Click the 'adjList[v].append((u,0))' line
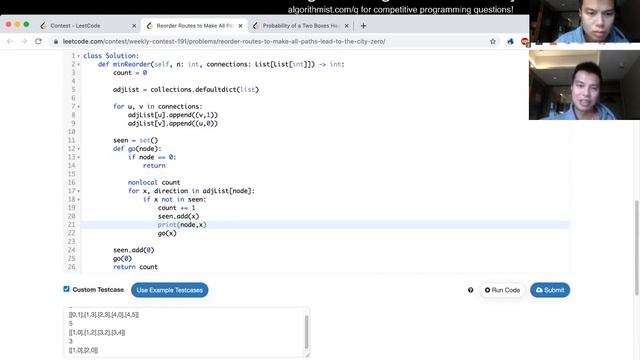Screen dimensions: 640x360 (173, 123)
